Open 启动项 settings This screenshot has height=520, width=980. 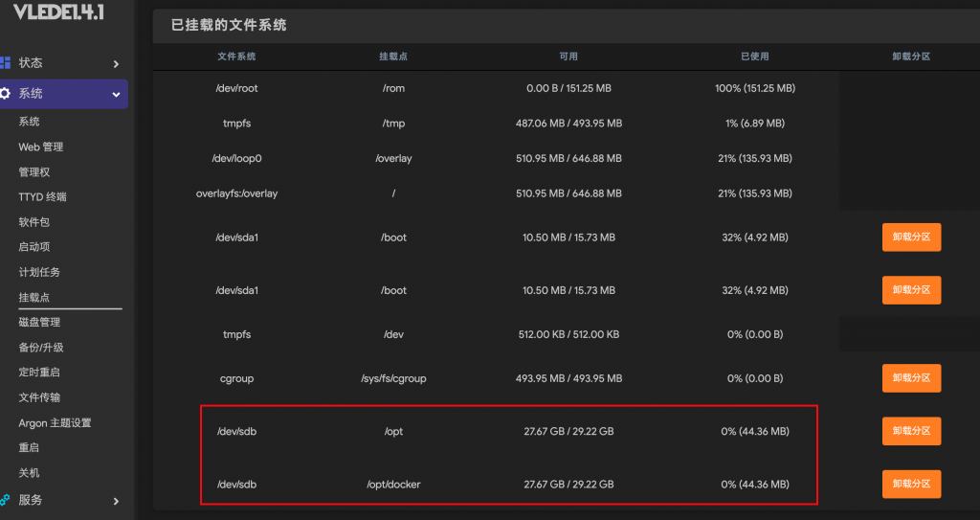tap(33, 247)
